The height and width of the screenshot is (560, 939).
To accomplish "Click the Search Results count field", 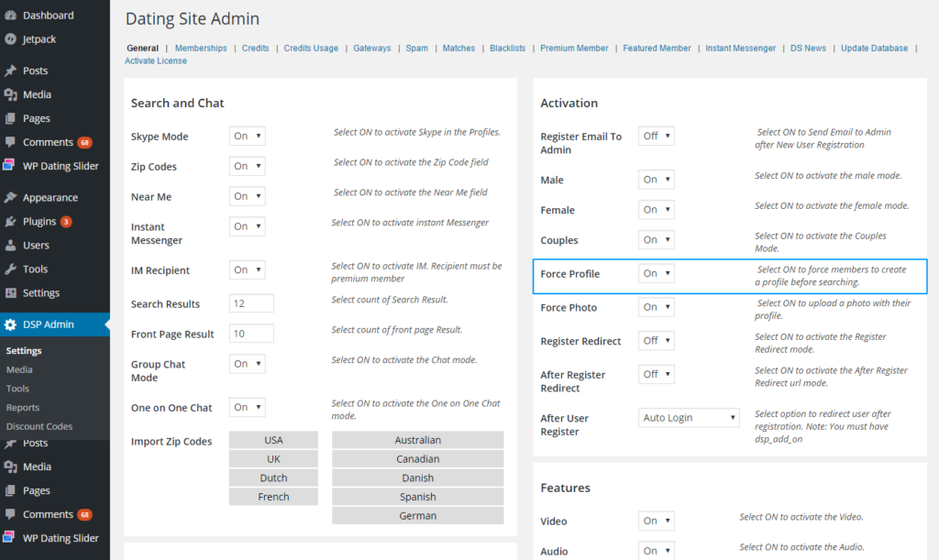I will tap(251, 301).
